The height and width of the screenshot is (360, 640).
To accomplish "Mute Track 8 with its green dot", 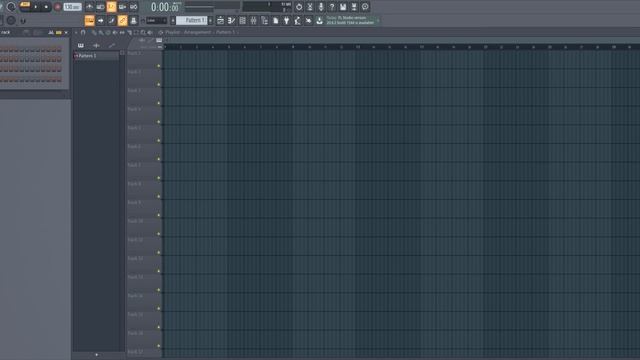I will (159, 196).
